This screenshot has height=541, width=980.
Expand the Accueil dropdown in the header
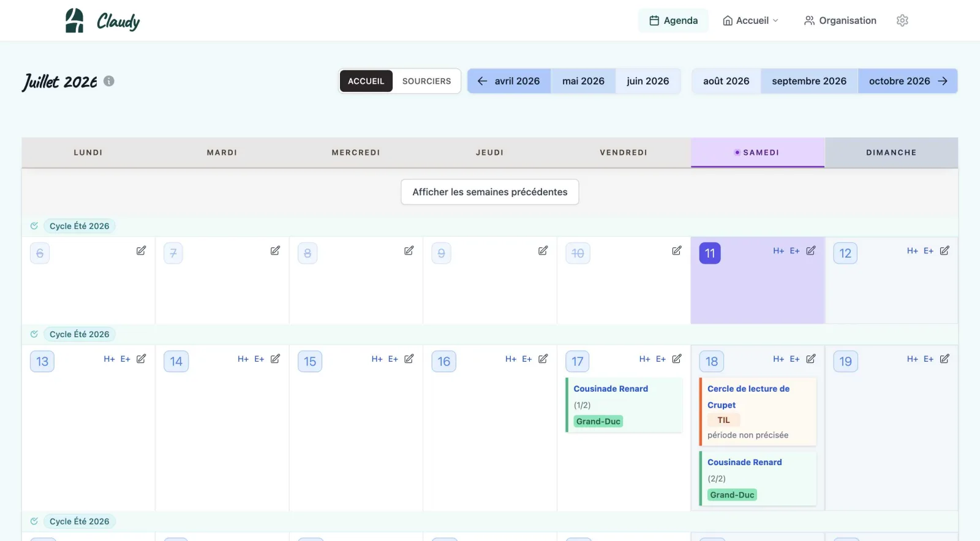tap(751, 21)
